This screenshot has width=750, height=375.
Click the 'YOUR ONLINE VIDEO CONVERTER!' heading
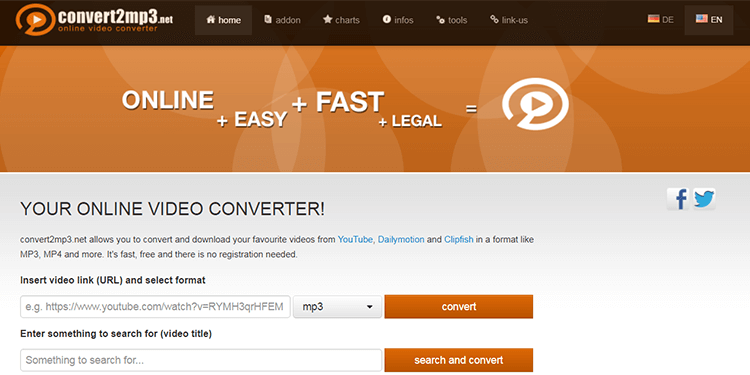coord(172,209)
